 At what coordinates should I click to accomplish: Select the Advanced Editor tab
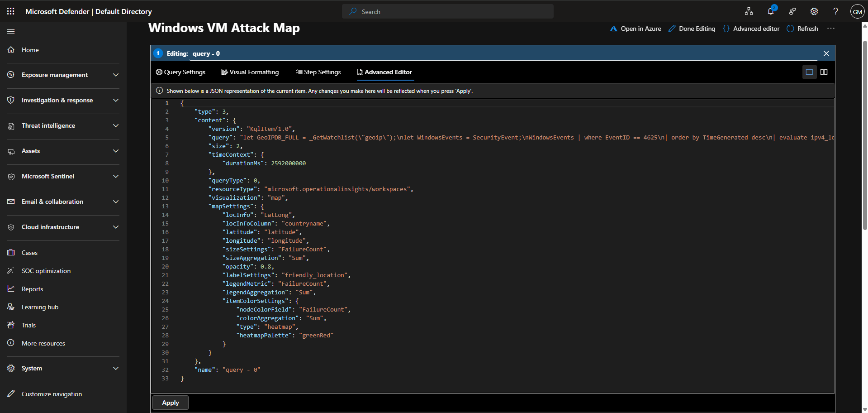point(384,72)
